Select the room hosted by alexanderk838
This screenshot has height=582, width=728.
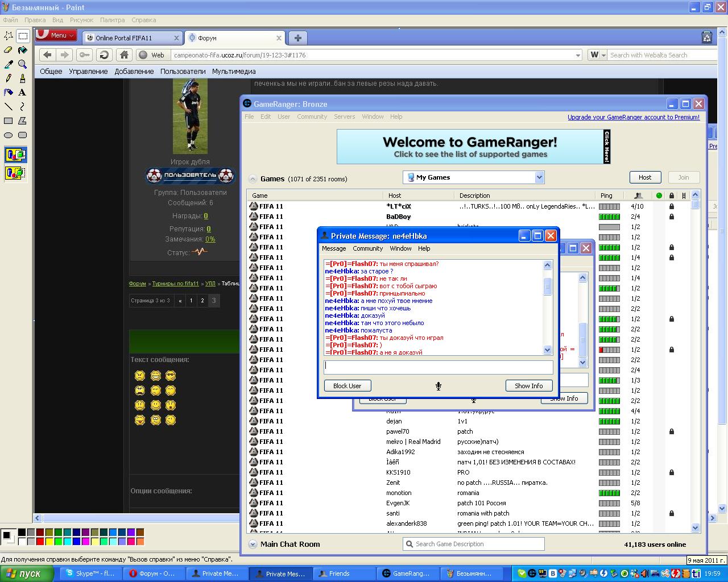tap(470, 523)
